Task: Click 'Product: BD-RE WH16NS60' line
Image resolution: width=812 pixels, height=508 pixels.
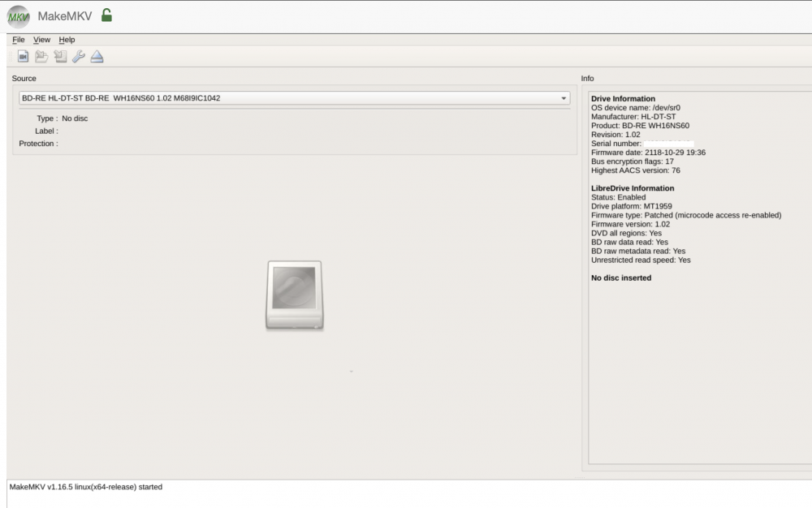Action: pos(640,126)
